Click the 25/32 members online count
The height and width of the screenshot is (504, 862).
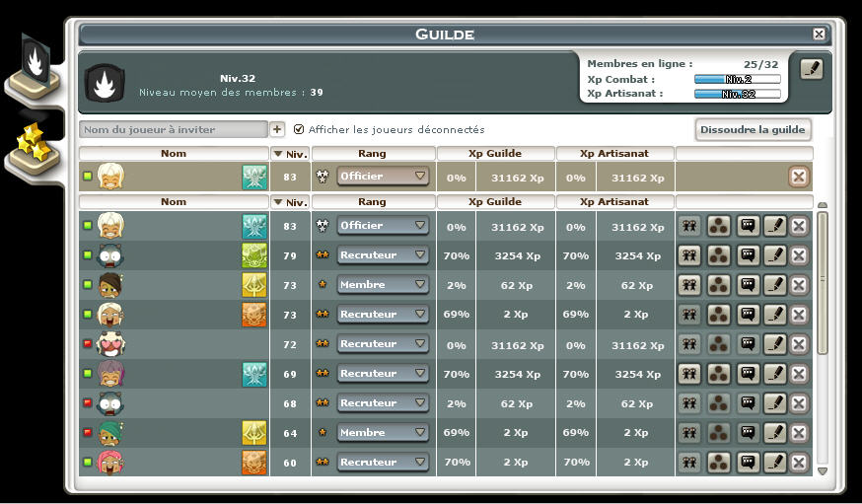(x=760, y=64)
